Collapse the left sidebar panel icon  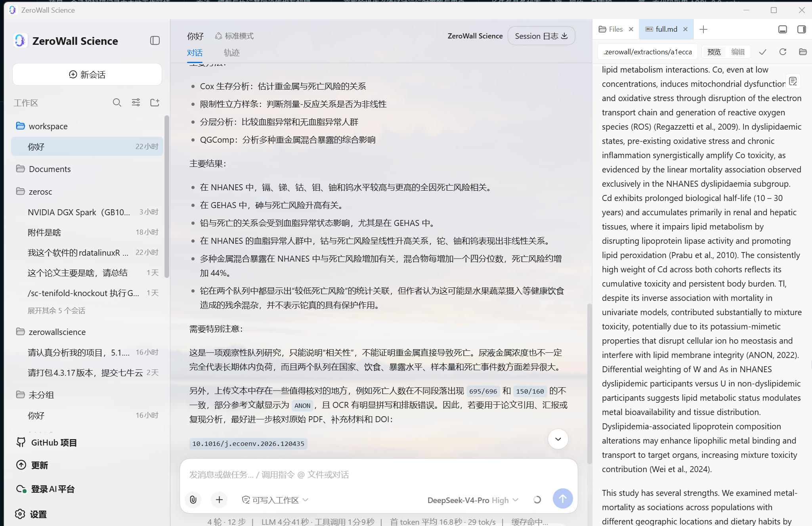[x=155, y=40]
